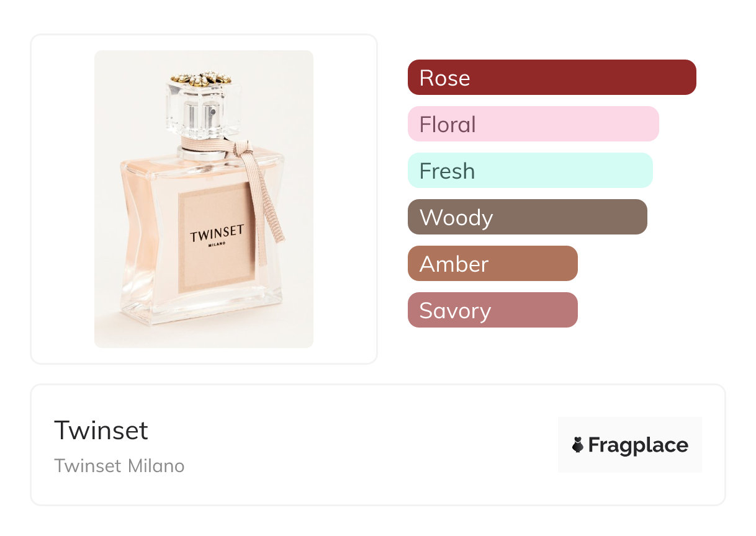Select the Rose accord bar
The image size is (756, 536).
pos(551,78)
